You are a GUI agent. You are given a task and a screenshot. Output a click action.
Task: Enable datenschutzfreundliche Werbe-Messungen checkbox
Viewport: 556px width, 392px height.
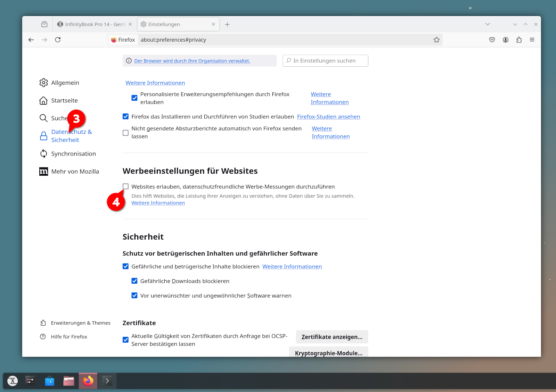[x=125, y=186]
